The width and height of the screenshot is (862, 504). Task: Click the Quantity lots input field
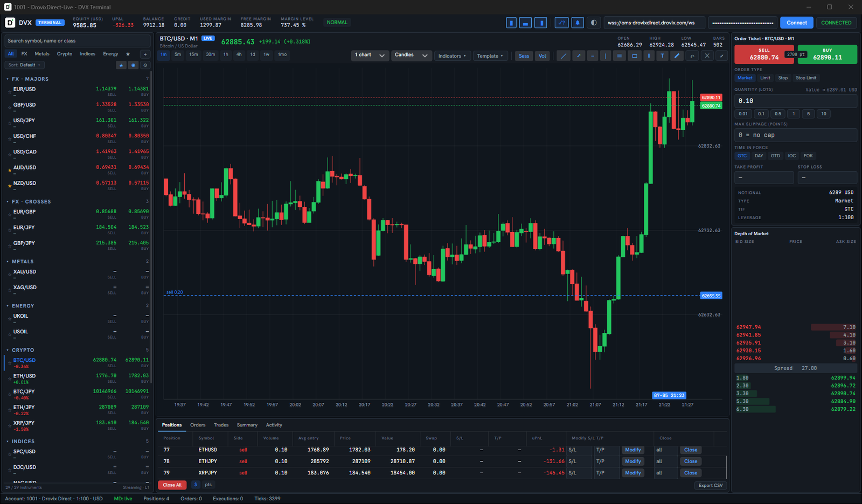[796, 101]
